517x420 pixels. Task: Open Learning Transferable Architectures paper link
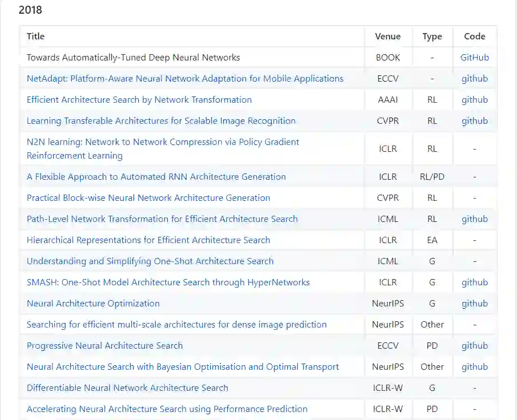click(x=161, y=121)
